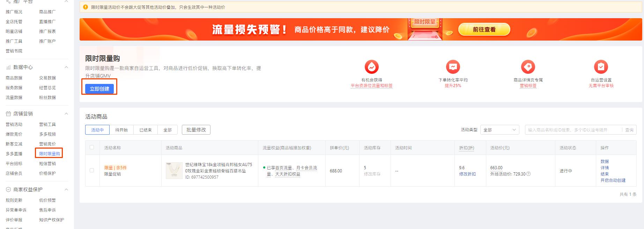Click the 数据中心 chart icon in sidebar
This screenshot has height=229, width=644.
point(8,67)
